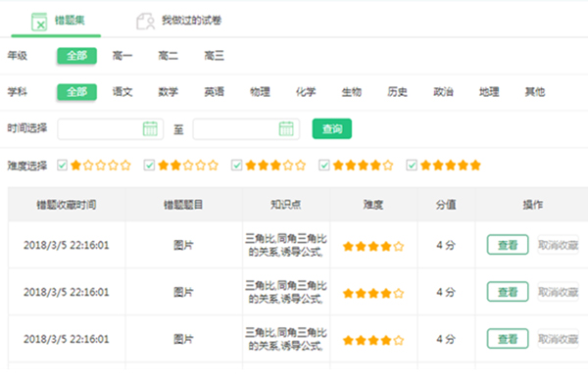Click the 错题集 tab icon
Screen dimensions: 588x388
tap(39, 22)
